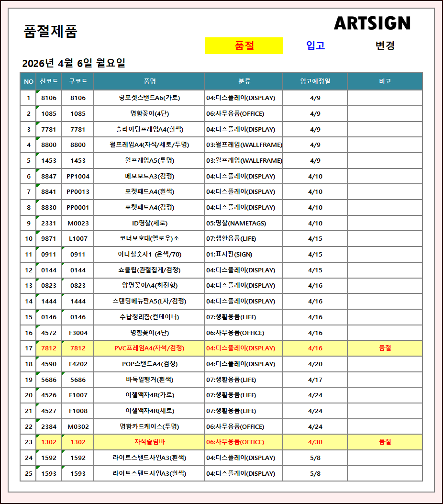Select the 4/30 arrival date cell
Viewport: 443px width, 504px height.
[x=315, y=442]
